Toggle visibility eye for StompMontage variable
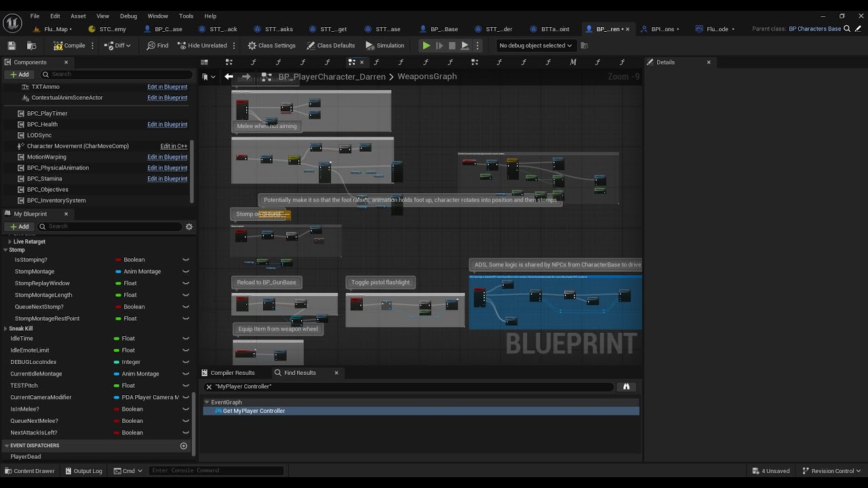868x488 pixels. coord(186,271)
